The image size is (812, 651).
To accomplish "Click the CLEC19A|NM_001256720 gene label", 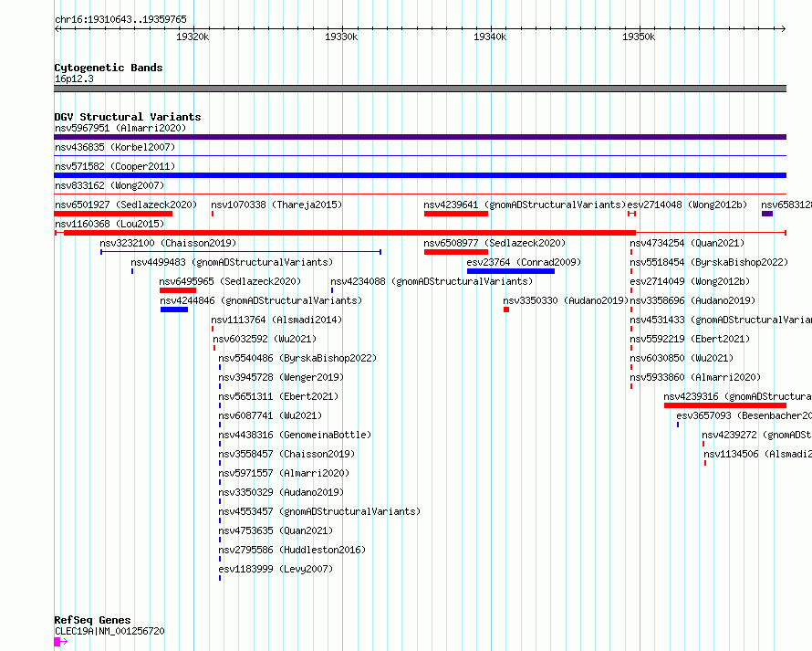I will pyautogui.click(x=109, y=631).
